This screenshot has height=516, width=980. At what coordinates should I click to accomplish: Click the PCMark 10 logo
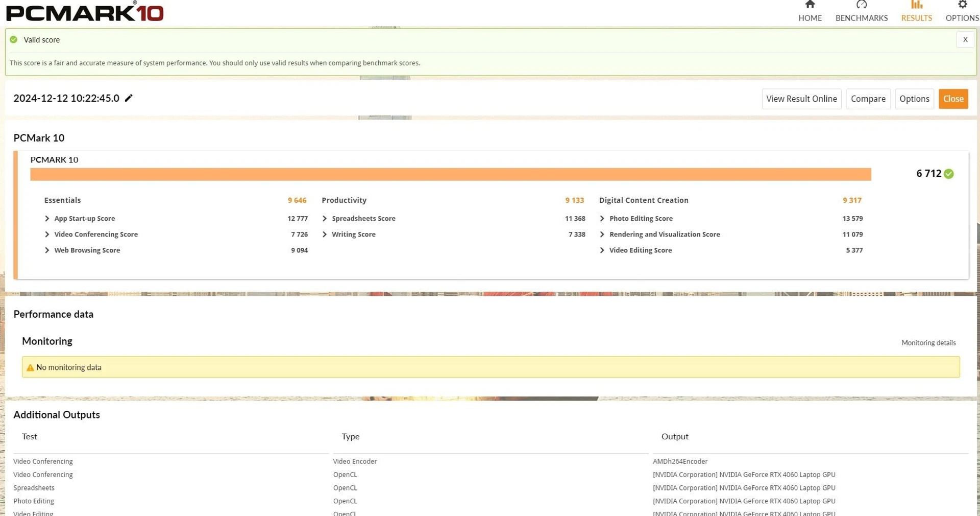[x=85, y=12]
